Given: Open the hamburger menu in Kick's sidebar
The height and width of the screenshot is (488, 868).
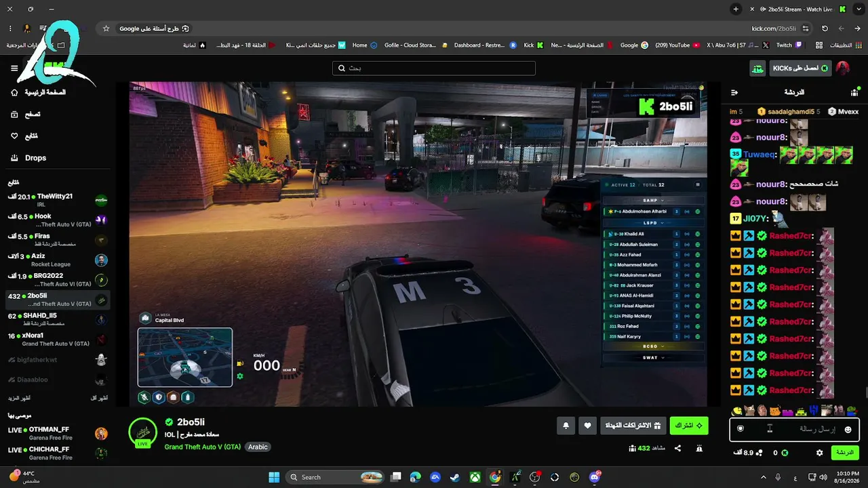Looking at the screenshot, I should (14, 68).
